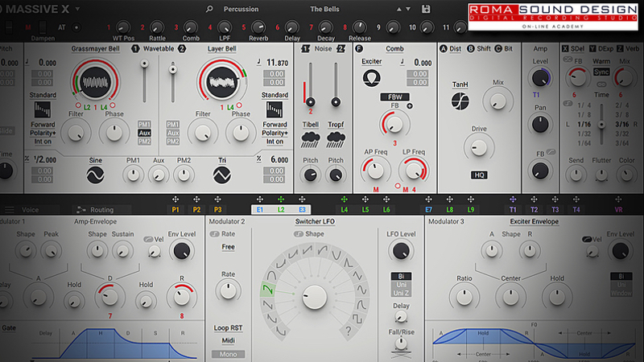Toggle the Shape switch in Switcher LFO
This screenshot has width=644, height=362.
299,234
